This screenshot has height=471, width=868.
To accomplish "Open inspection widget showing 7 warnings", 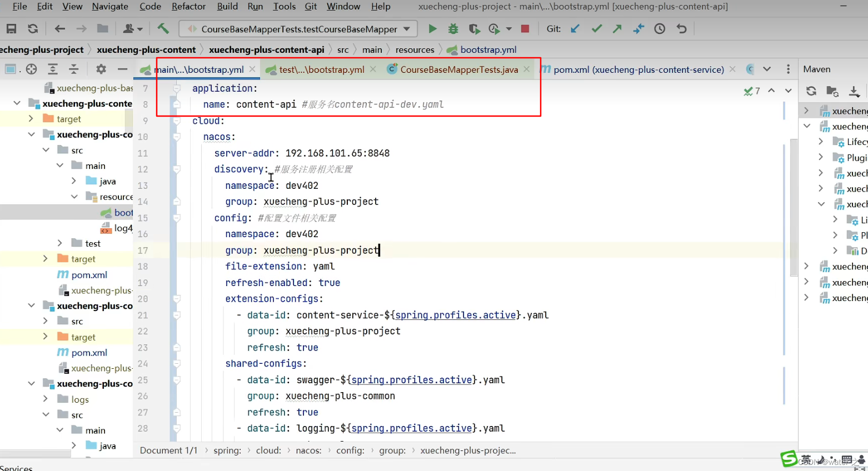I will click(x=752, y=91).
